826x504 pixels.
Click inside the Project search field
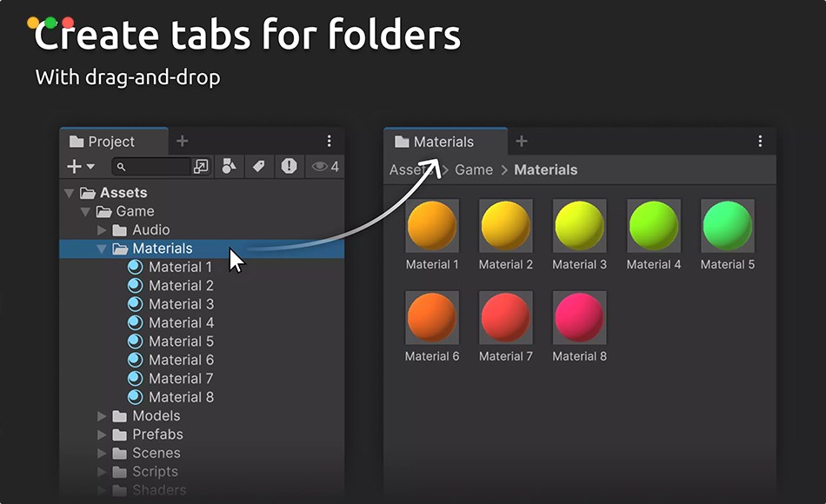point(157,166)
